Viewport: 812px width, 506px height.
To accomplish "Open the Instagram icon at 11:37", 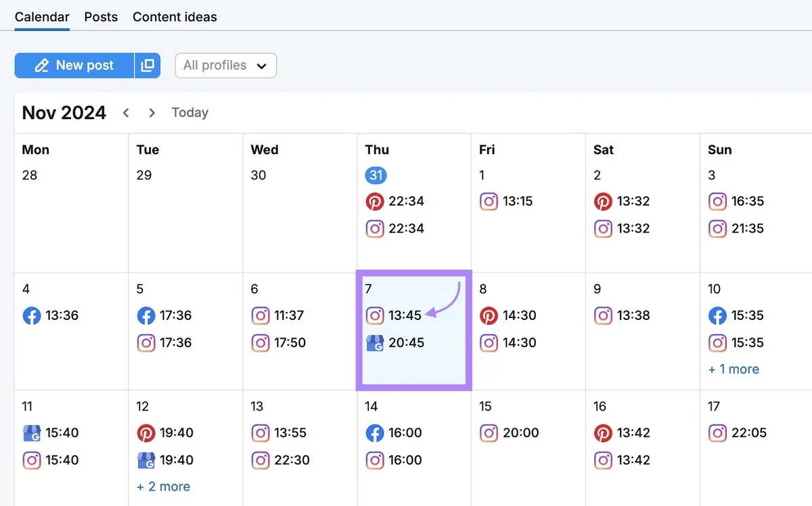I will click(260, 315).
